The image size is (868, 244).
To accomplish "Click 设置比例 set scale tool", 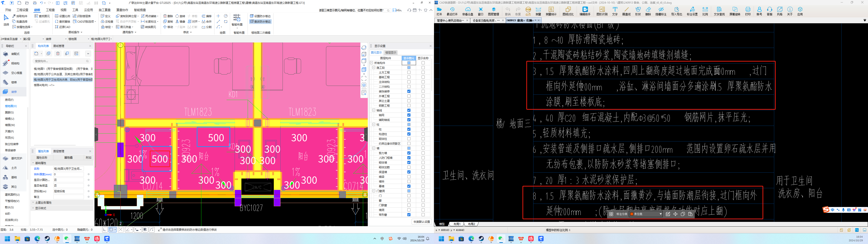I will pyautogui.click(x=63, y=16).
